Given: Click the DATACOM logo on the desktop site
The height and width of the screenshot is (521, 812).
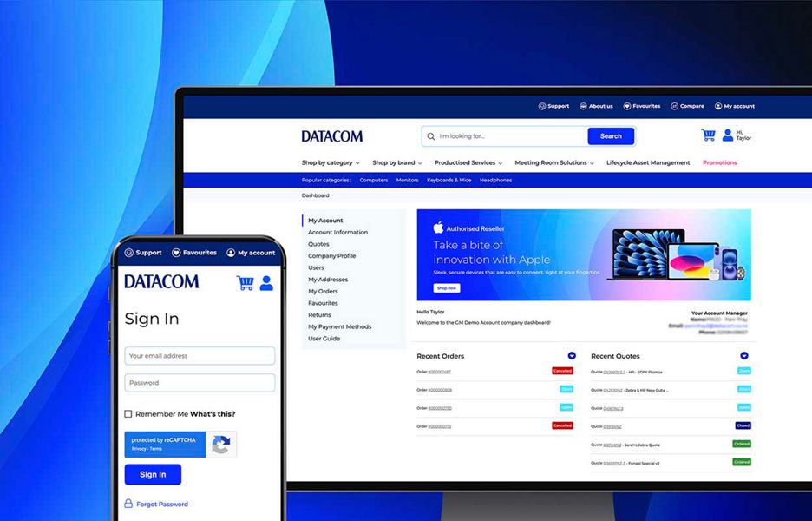Looking at the screenshot, I should (332, 136).
